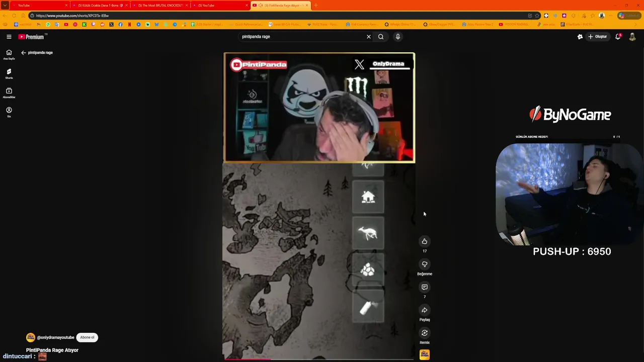Click the browser address bar URL

[x=72, y=16]
